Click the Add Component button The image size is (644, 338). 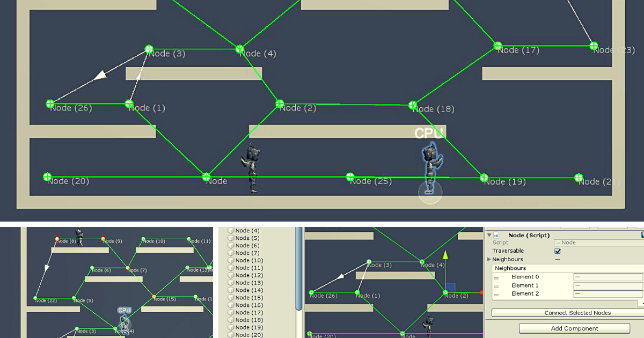pos(574,328)
